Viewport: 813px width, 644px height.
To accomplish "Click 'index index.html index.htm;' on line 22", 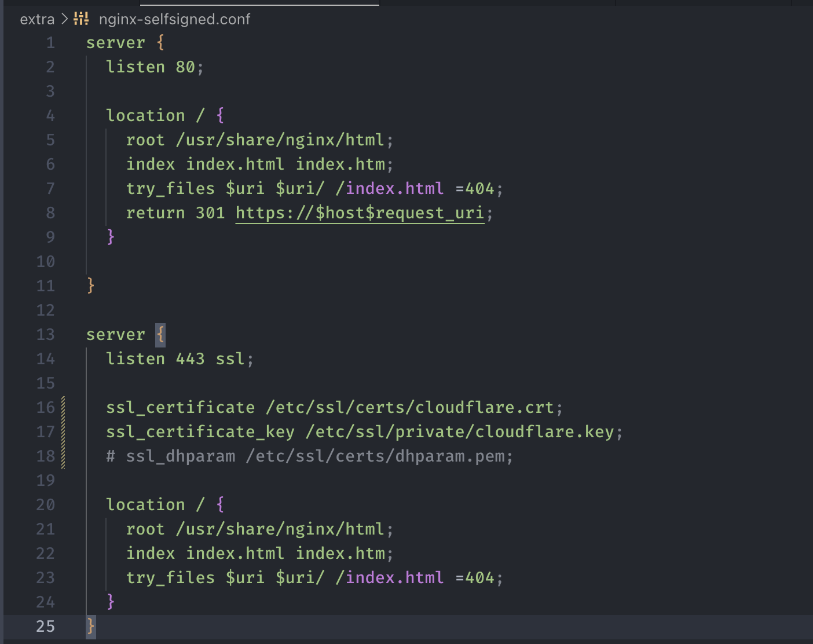I will (260, 554).
